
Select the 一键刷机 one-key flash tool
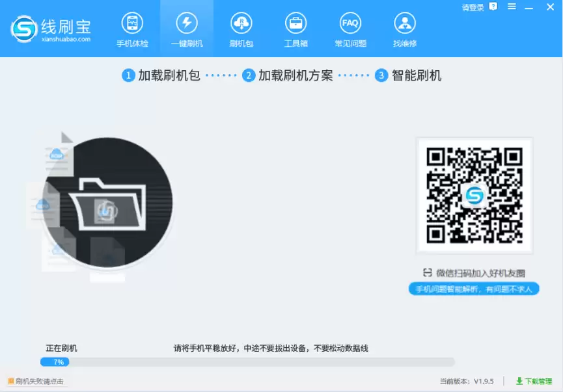(x=187, y=27)
